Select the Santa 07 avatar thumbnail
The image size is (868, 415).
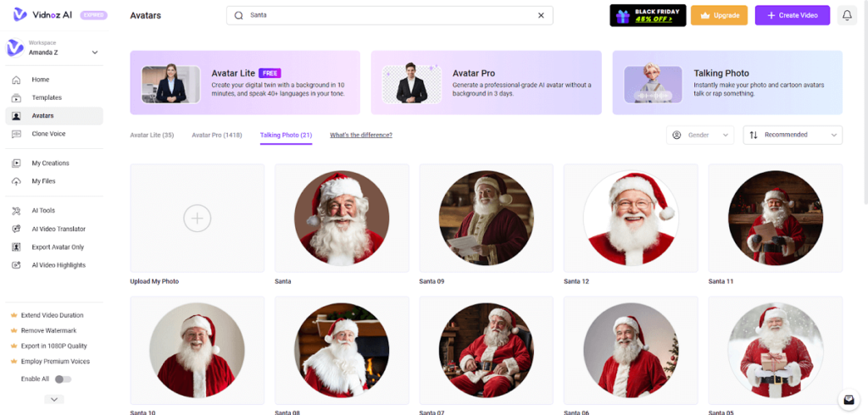point(486,351)
